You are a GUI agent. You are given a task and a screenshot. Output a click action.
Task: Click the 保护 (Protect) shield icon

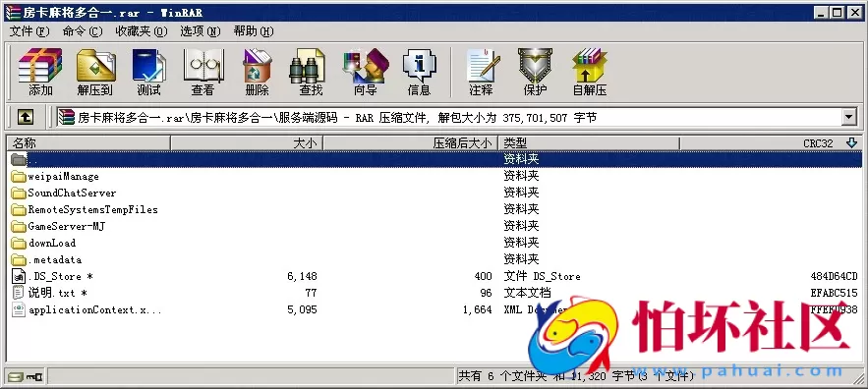tap(535, 72)
